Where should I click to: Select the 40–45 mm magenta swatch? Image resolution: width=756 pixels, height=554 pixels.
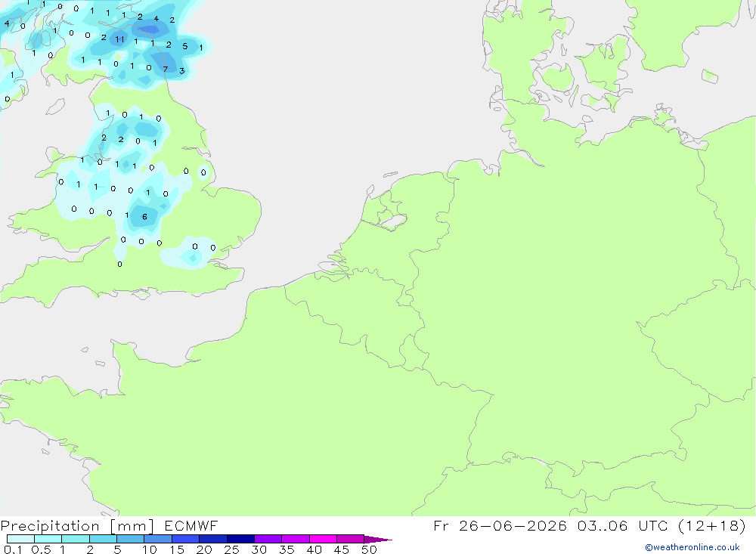pyautogui.click(x=323, y=539)
